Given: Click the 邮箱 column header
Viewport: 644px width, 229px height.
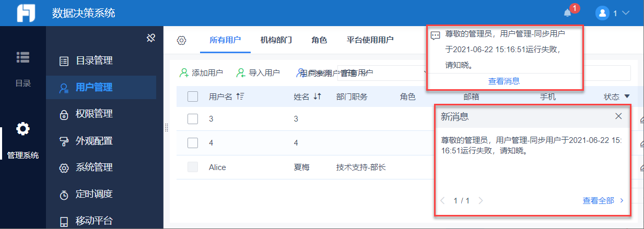Looking at the screenshot, I should point(472,97).
